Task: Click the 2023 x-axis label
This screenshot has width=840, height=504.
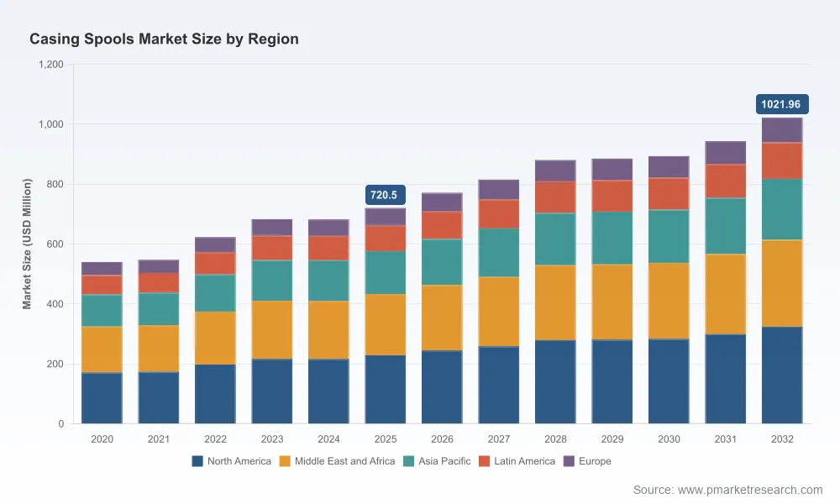Action: [x=272, y=439]
